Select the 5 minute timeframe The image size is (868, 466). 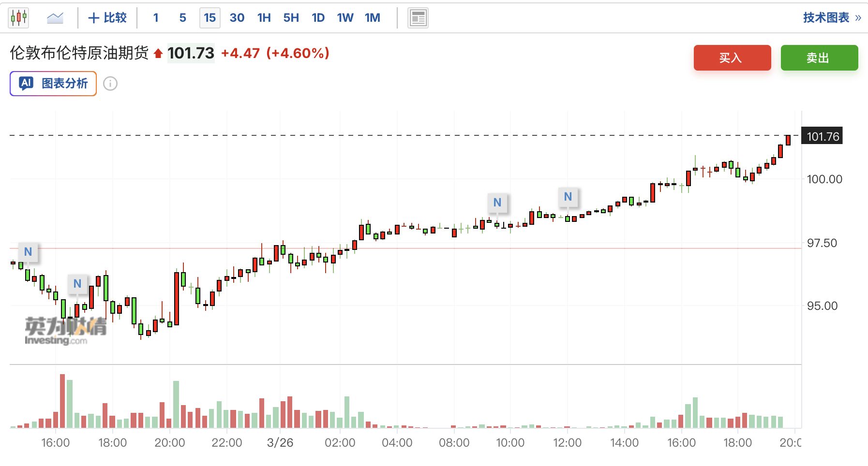pyautogui.click(x=182, y=18)
